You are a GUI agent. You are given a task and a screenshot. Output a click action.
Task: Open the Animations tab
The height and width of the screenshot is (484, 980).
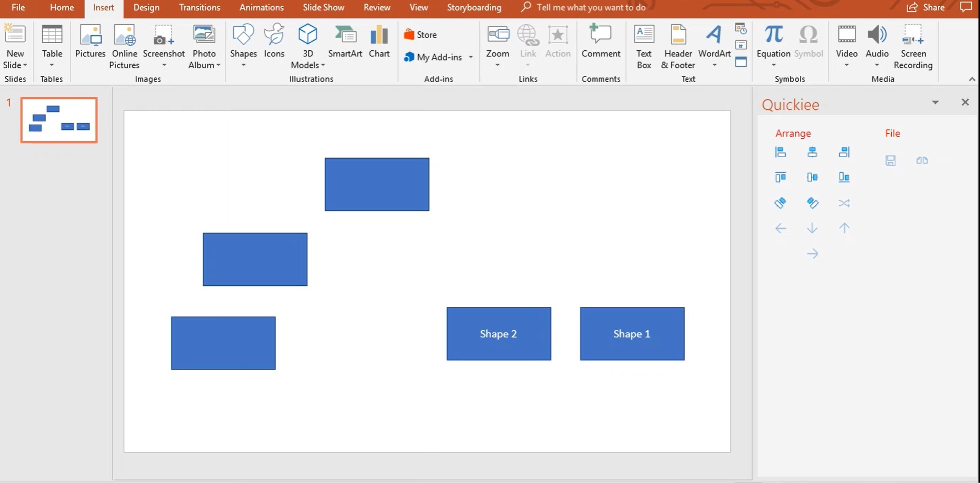[x=262, y=8]
